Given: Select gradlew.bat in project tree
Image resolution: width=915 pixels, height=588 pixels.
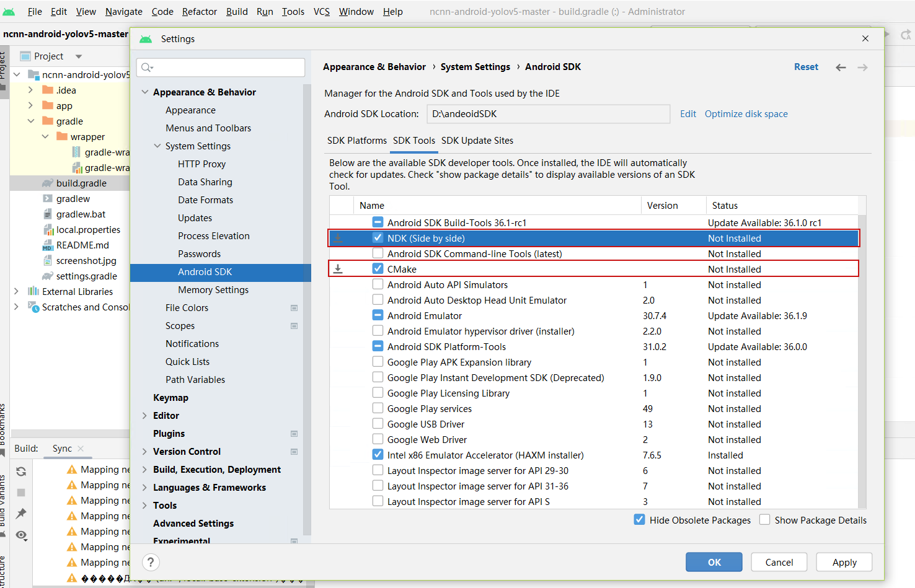Looking at the screenshot, I should (74, 214).
